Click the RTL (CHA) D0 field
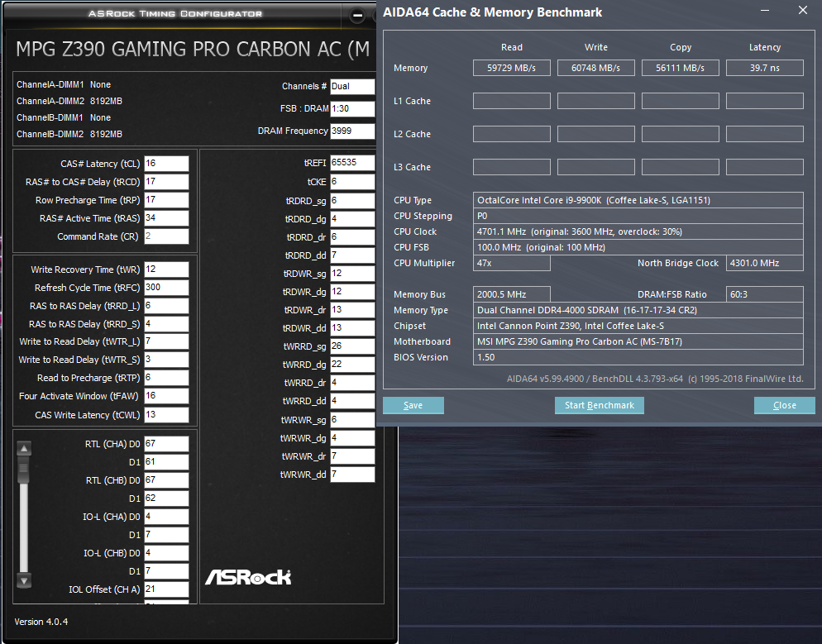822x644 pixels. pyautogui.click(x=166, y=444)
